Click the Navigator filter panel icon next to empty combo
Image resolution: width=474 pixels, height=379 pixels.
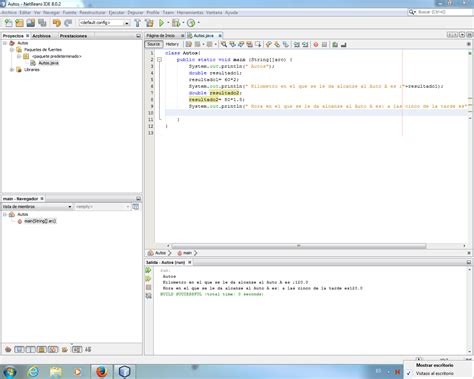(x=136, y=207)
